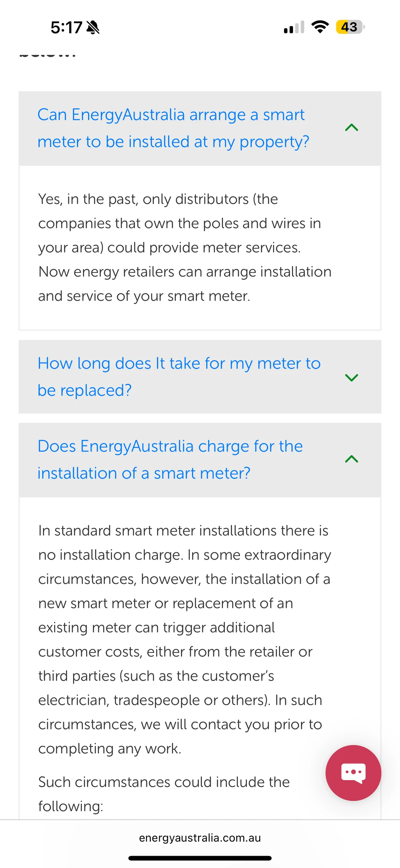Viewport: 400px width, 868px height.
Task: Tap 'Does EnergyAustralia charge for the installation' heading
Action: [170, 460]
